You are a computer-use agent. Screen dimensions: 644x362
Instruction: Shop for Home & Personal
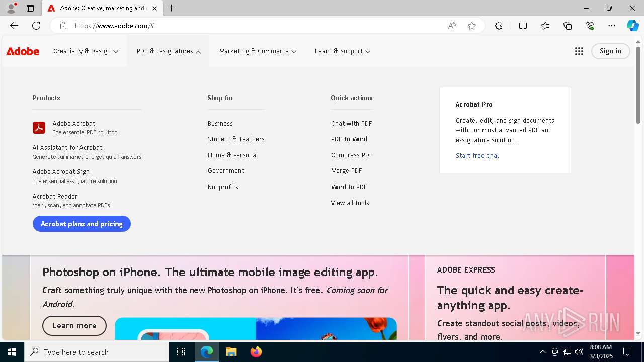click(232, 155)
